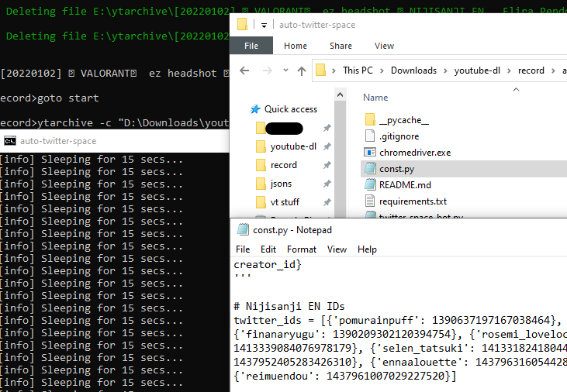567x392 pixels.
Task: Sort files by the Name column header
Action: pos(375,98)
